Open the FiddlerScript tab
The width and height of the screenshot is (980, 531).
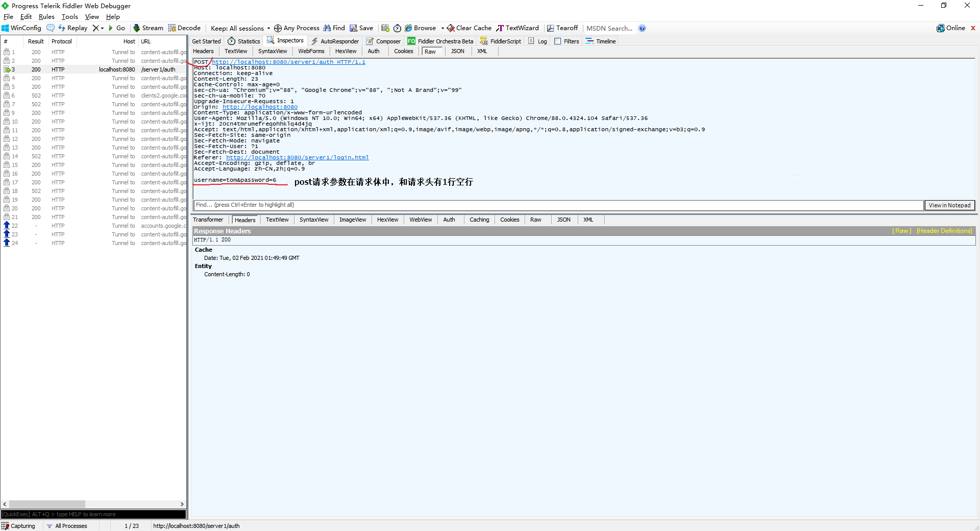tap(501, 41)
